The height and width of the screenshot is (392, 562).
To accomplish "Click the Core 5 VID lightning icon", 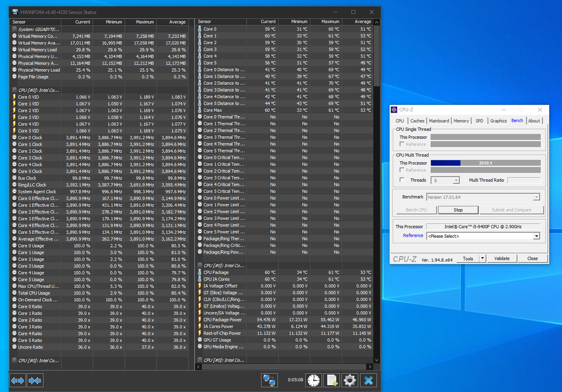I will click(x=14, y=131).
